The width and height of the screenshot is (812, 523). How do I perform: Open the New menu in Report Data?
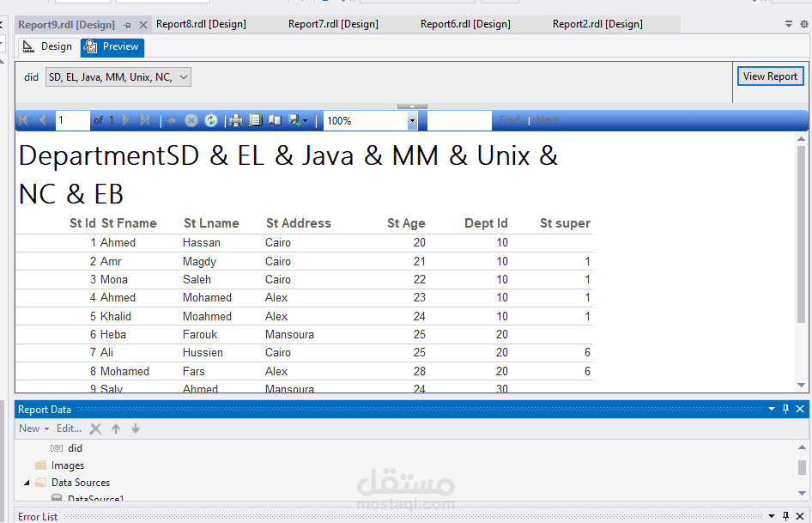[x=33, y=429]
